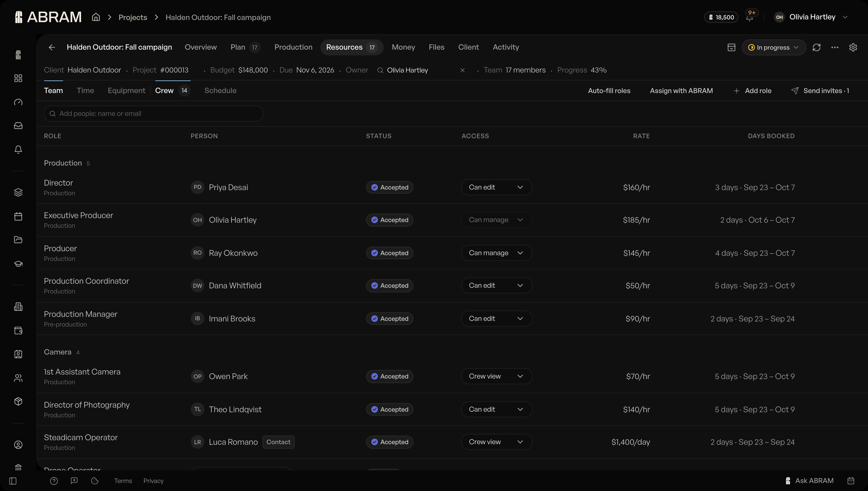Image resolution: width=868 pixels, height=491 pixels.
Task: Open the three-dots more options menu
Action: tap(835, 48)
